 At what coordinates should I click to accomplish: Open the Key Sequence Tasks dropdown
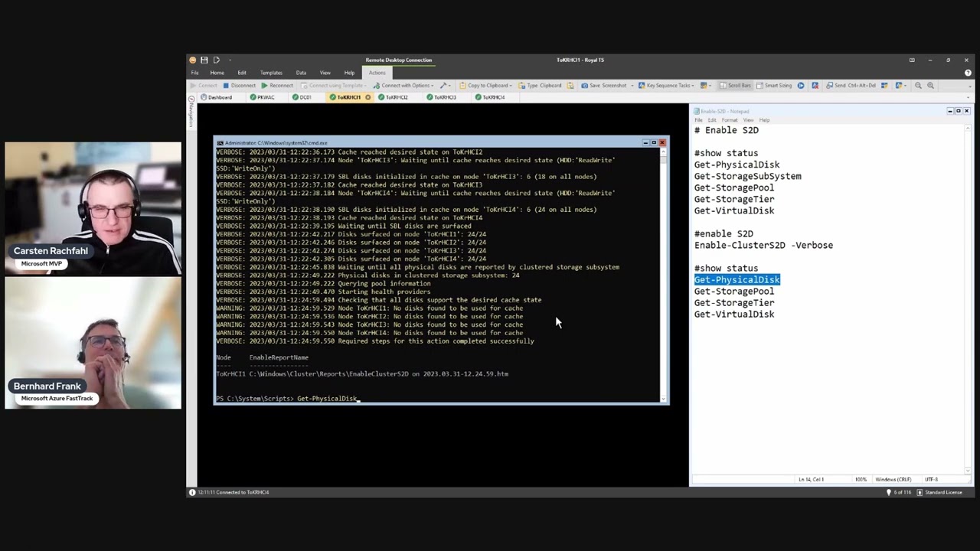pyautogui.click(x=668, y=86)
